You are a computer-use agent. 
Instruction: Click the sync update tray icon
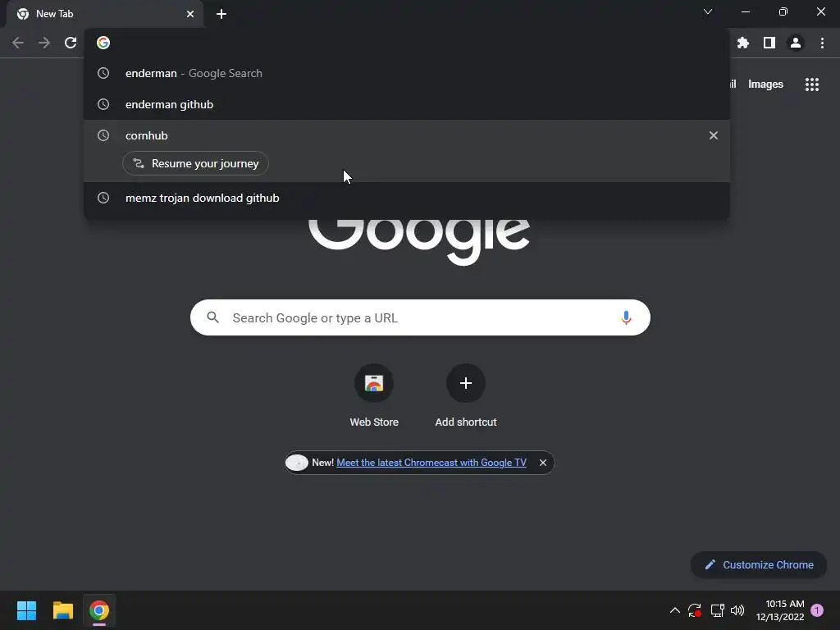pyautogui.click(x=695, y=610)
